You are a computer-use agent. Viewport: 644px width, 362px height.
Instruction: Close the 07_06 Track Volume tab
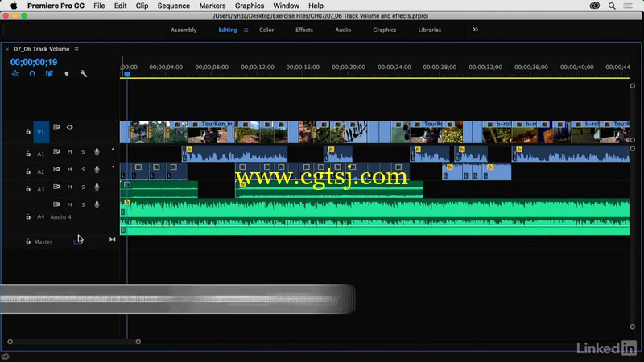tap(7, 49)
